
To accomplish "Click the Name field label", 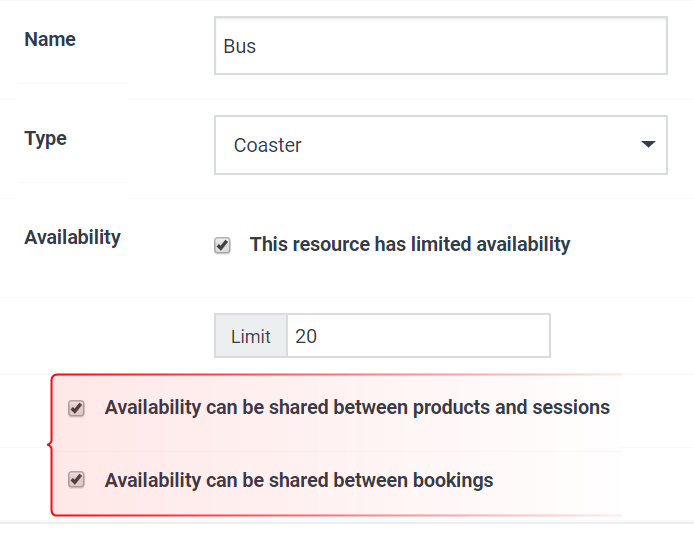I will coord(50,39).
